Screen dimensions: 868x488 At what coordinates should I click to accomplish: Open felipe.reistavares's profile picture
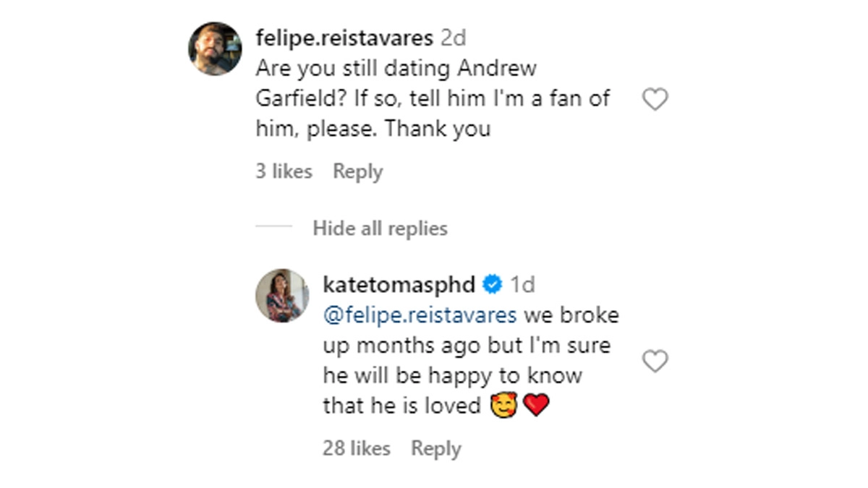coord(215,48)
